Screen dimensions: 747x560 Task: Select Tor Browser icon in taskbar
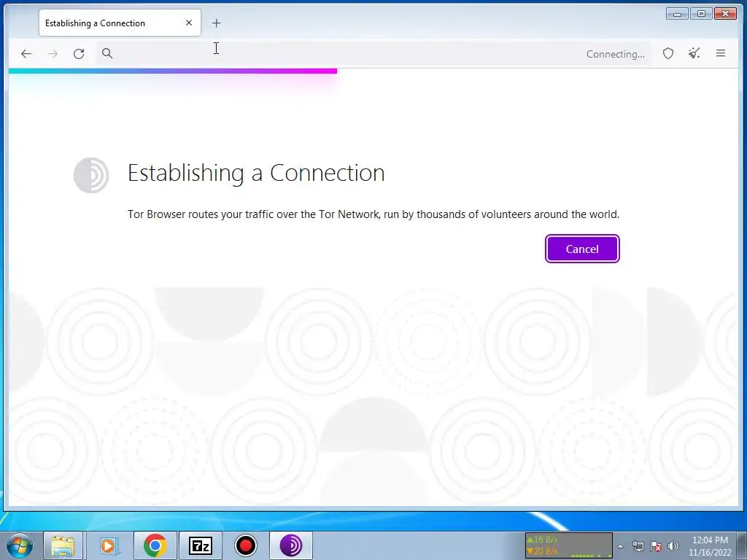(x=291, y=545)
